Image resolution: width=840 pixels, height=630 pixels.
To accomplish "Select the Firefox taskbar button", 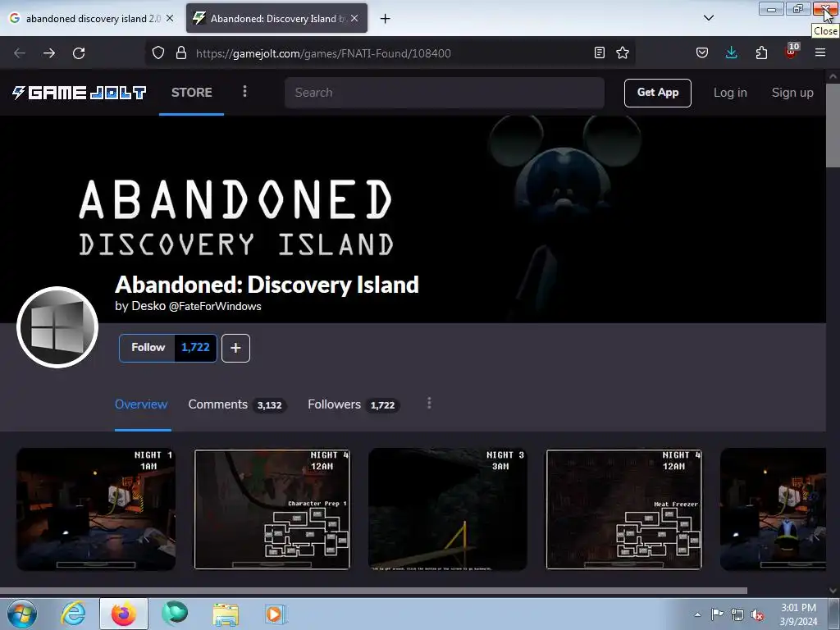I will [124, 614].
